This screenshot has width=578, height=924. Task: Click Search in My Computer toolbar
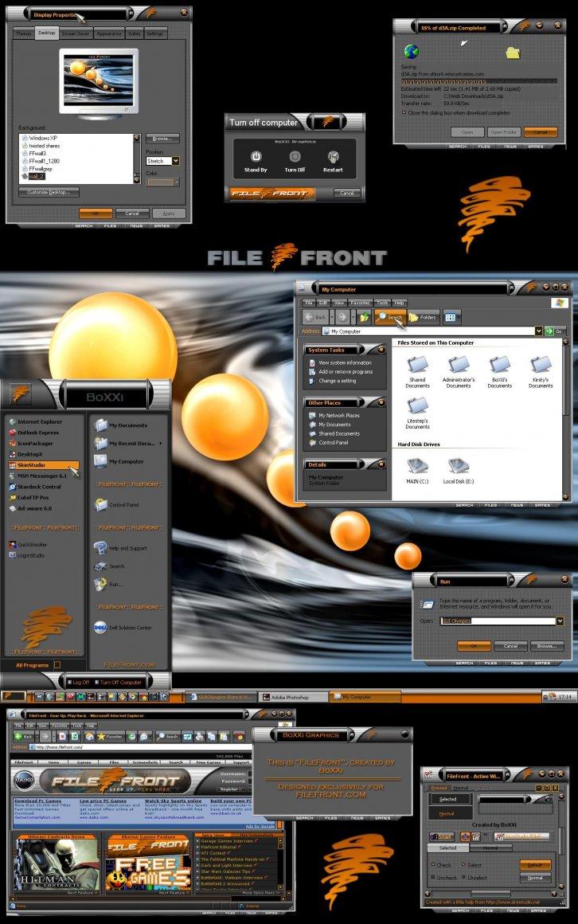pos(390,316)
